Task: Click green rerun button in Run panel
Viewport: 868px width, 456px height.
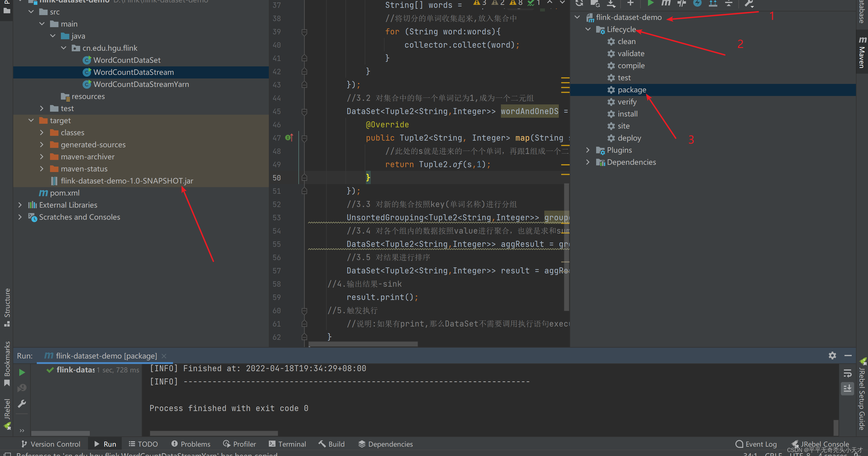Action: [22, 372]
